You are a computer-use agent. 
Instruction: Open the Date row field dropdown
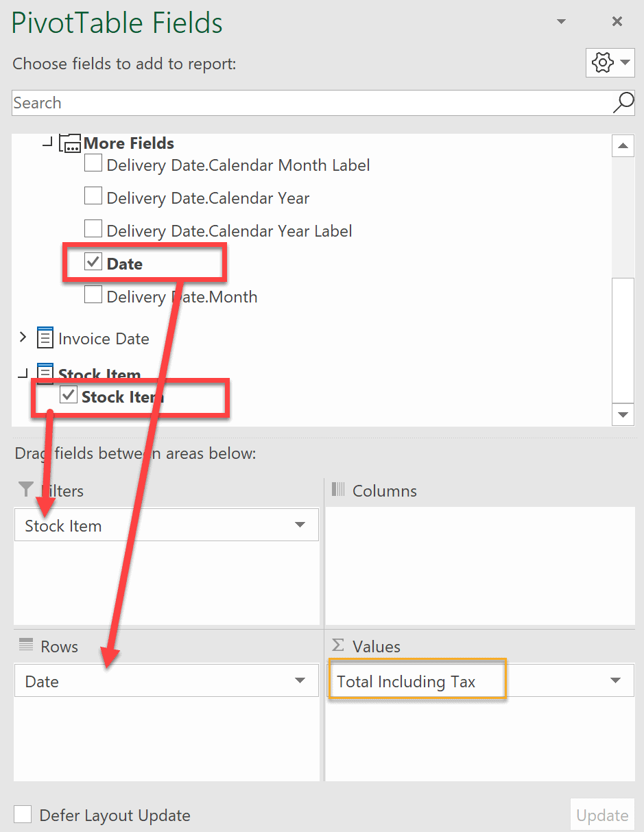(300, 681)
